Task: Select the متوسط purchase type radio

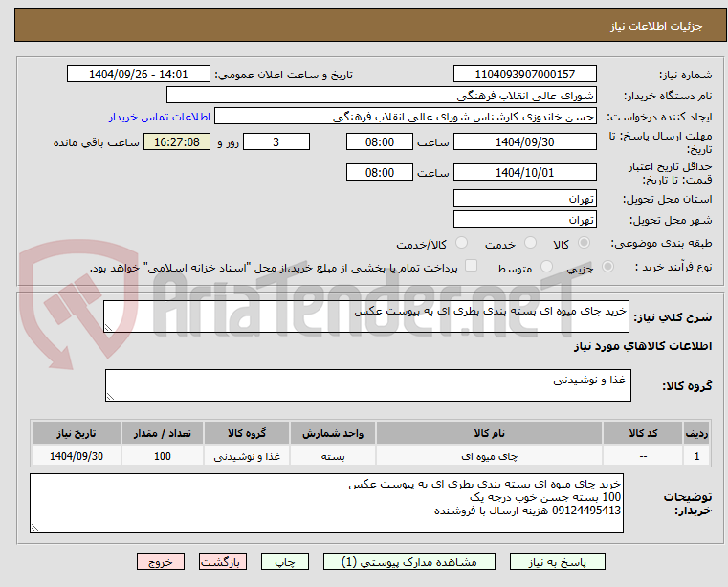Action: tap(546, 267)
